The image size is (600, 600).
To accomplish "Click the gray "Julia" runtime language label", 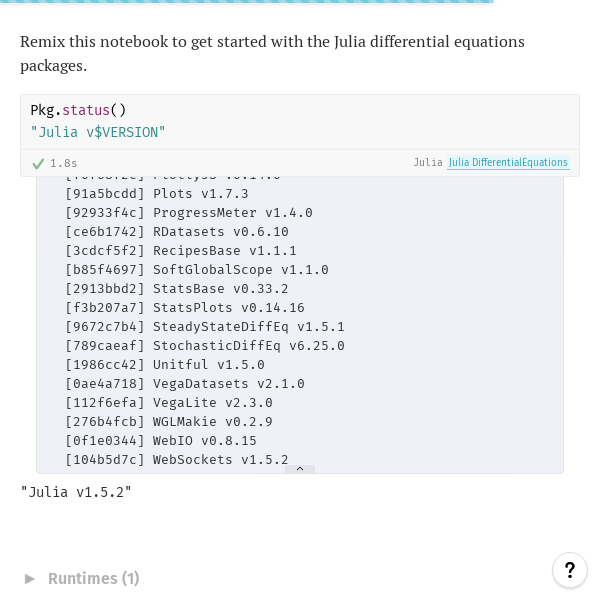I will point(428,163).
